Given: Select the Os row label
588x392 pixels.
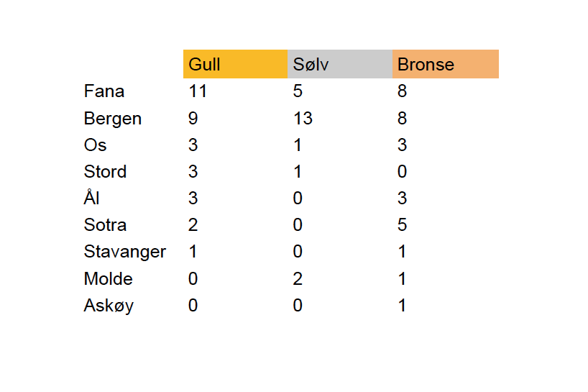Looking at the screenshot, I should tap(96, 145).
